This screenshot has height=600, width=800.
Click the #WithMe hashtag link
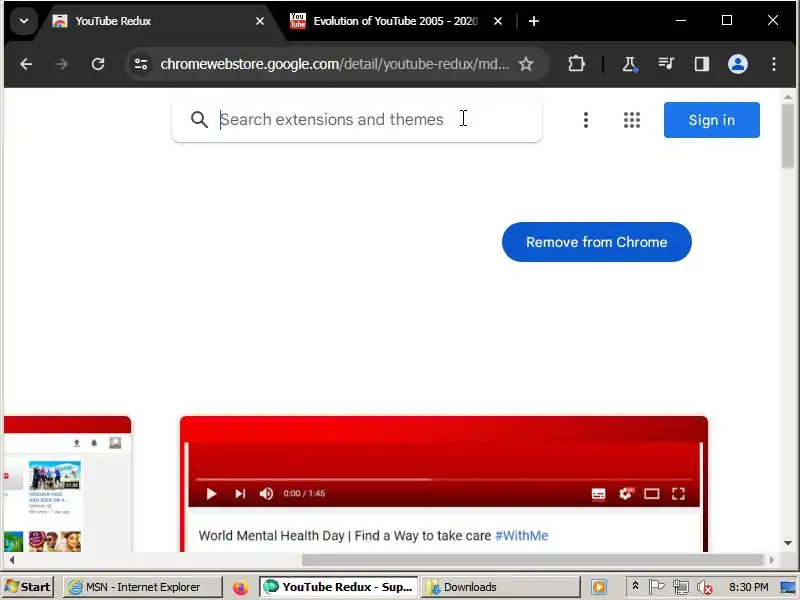521,536
